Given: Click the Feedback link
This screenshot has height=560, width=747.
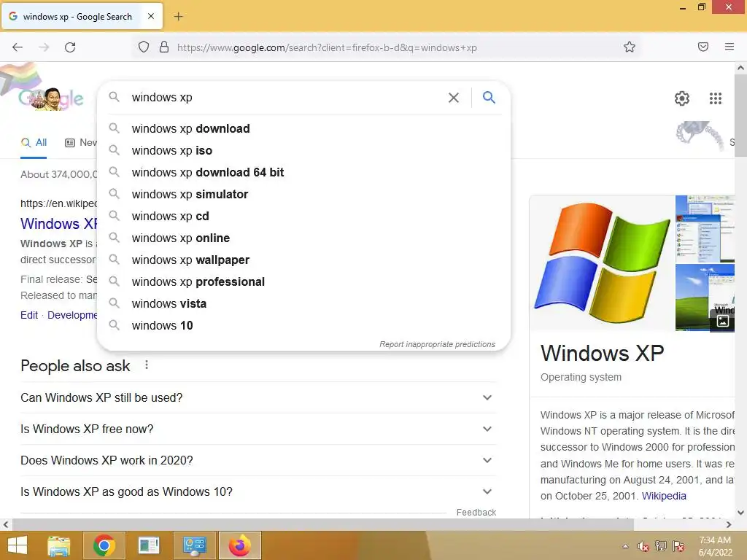Looking at the screenshot, I should tap(476, 513).
